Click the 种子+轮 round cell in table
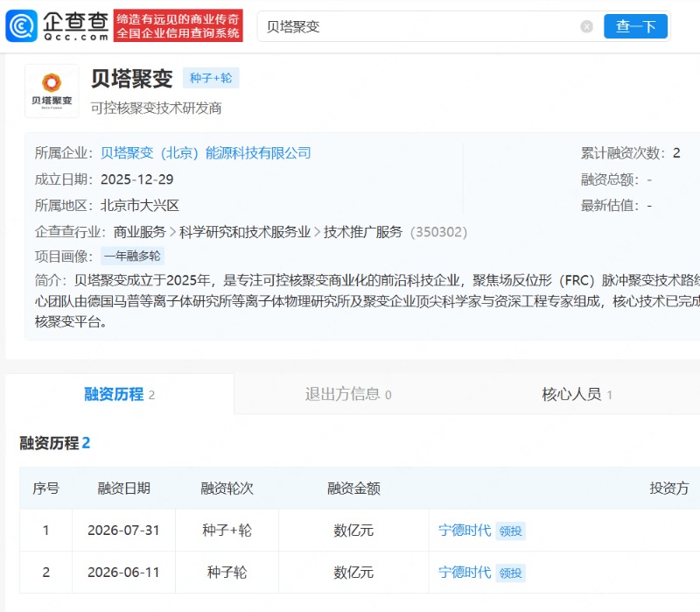The height and width of the screenshot is (612, 700). [x=227, y=531]
